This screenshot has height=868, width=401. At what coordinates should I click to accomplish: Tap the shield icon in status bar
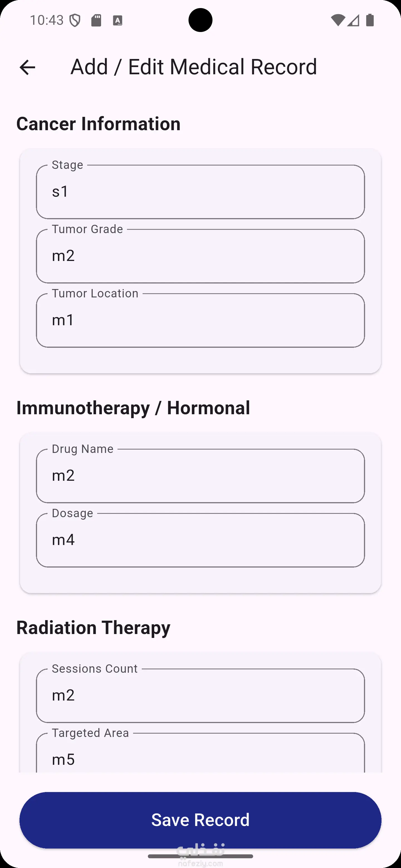tap(75, 21)
